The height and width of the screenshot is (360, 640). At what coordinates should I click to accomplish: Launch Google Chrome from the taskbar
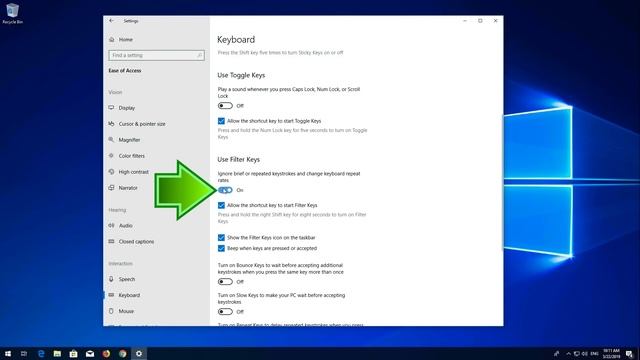(x=122, y=353)
